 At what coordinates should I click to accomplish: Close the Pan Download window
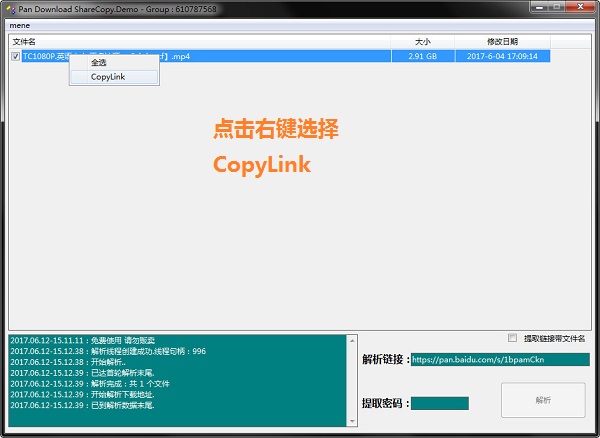(580, 7)
